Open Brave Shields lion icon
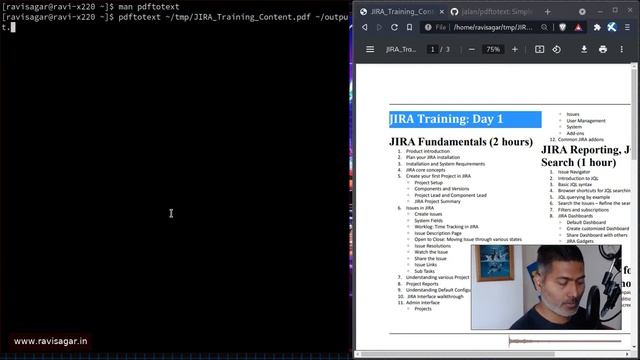The width and height of the screenshot is (640, 360). click(x=562, y=27)
